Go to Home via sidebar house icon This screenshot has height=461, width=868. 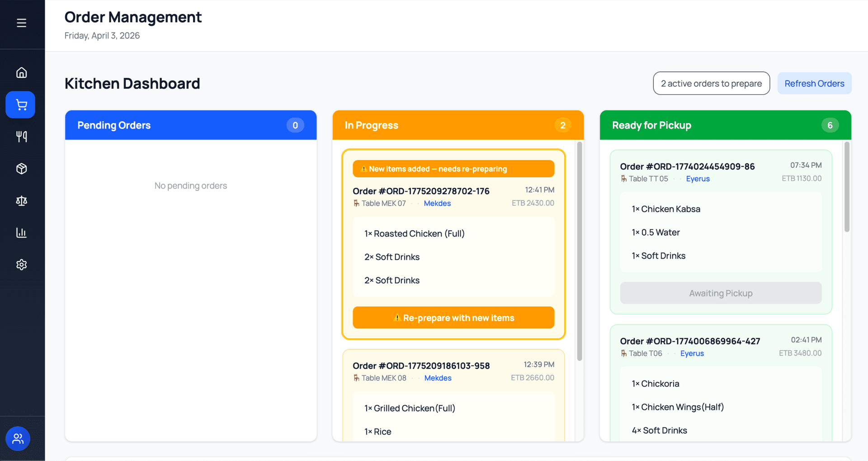click(21, 72)
